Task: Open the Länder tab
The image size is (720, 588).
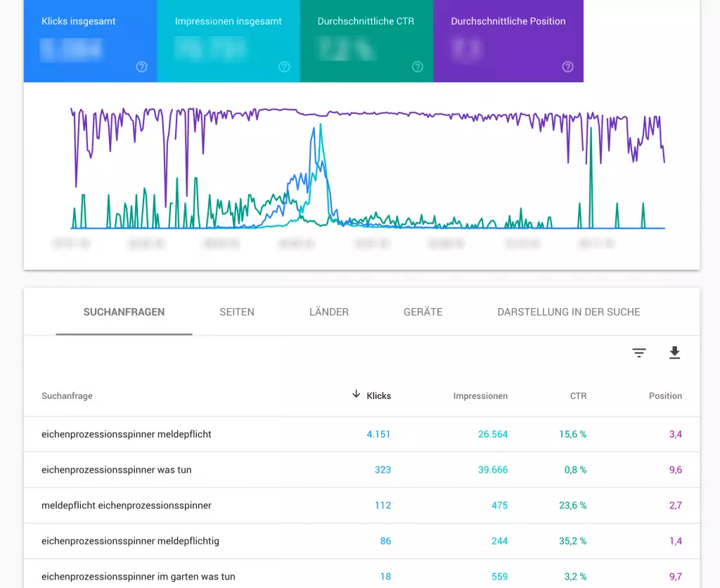Action: click(x=329, y=312)
